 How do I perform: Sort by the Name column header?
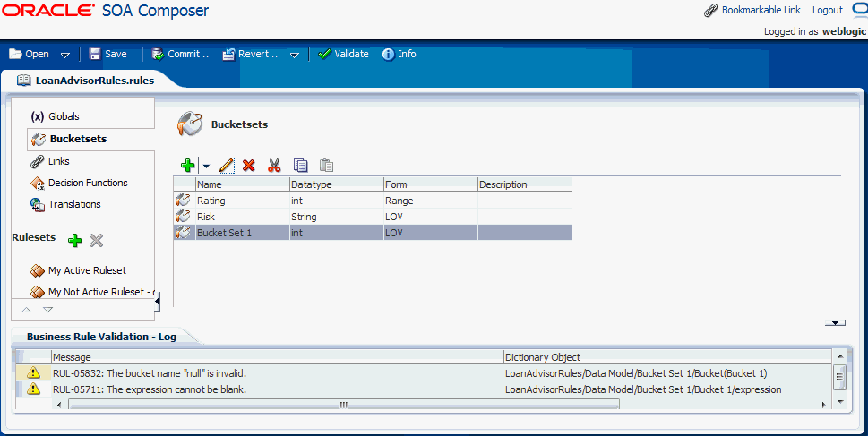coord(243,184)
